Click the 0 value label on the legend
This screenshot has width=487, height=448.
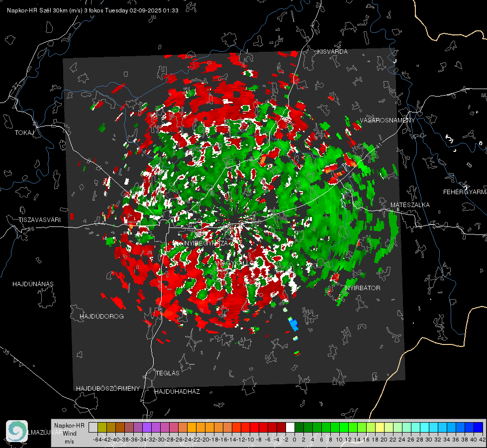click(294, 440)
